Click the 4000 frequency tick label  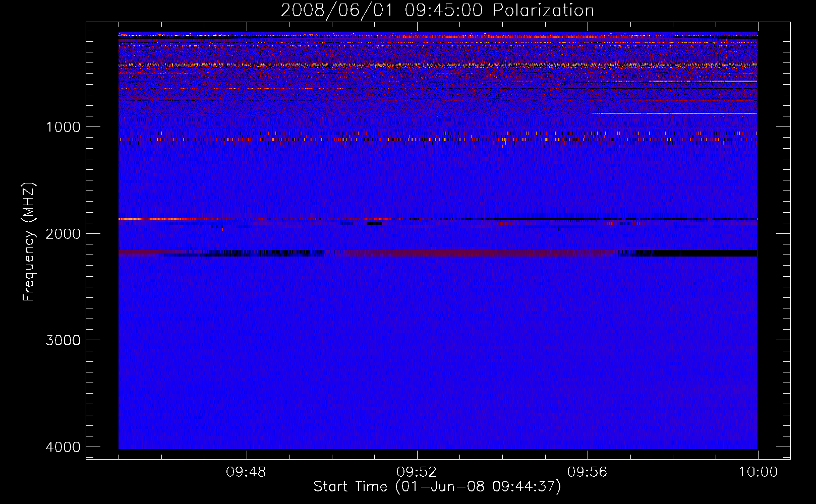pos(63,447)
